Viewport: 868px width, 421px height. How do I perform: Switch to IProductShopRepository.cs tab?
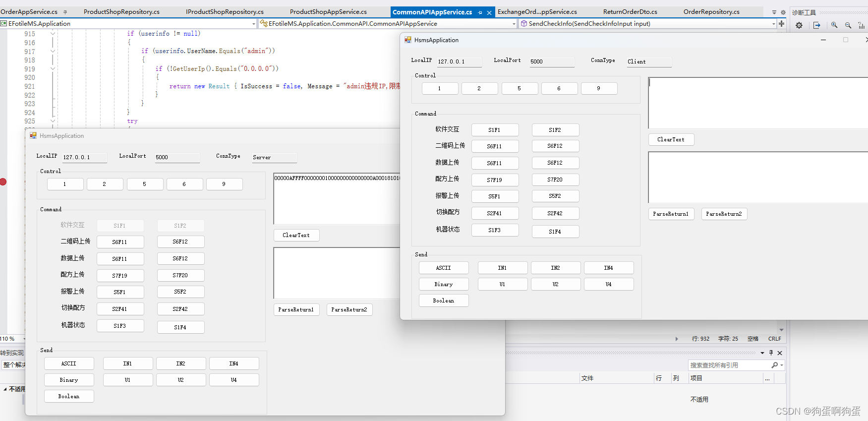(225, 11)
